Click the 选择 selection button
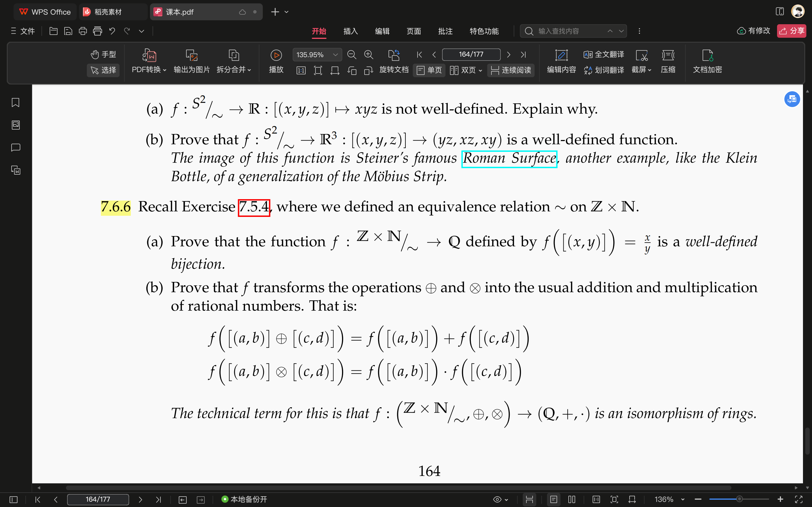The height and width of the screenshot is (507, 812). pos(103,70)
